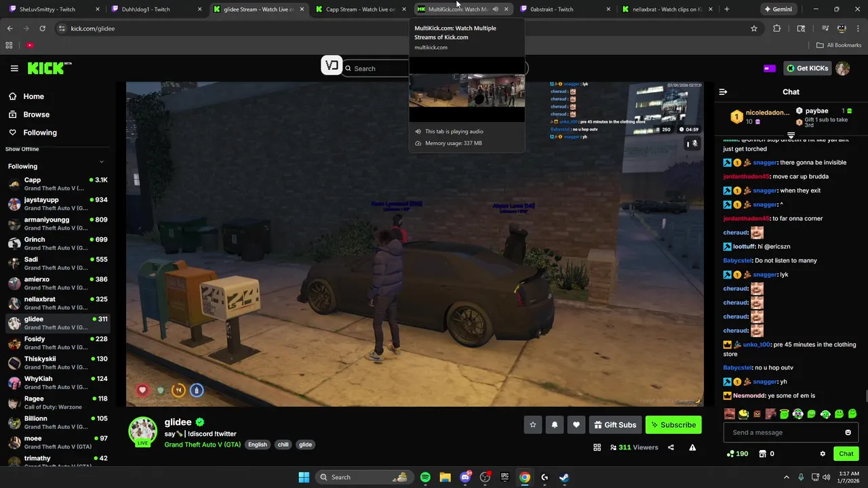The height and width of the screenshot is (488, 868).
Task: Click the English tag
Action: click(257, 445)
